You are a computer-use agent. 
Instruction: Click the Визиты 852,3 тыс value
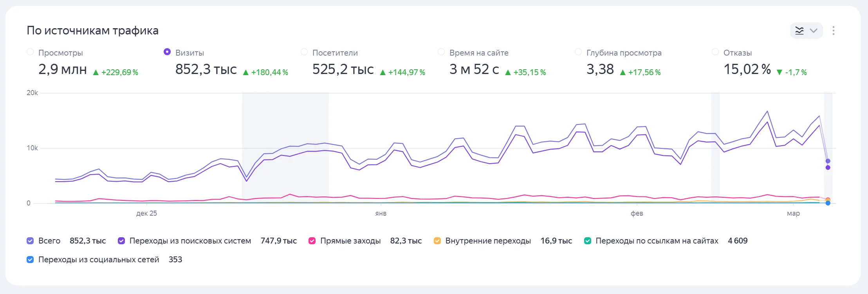206,69
